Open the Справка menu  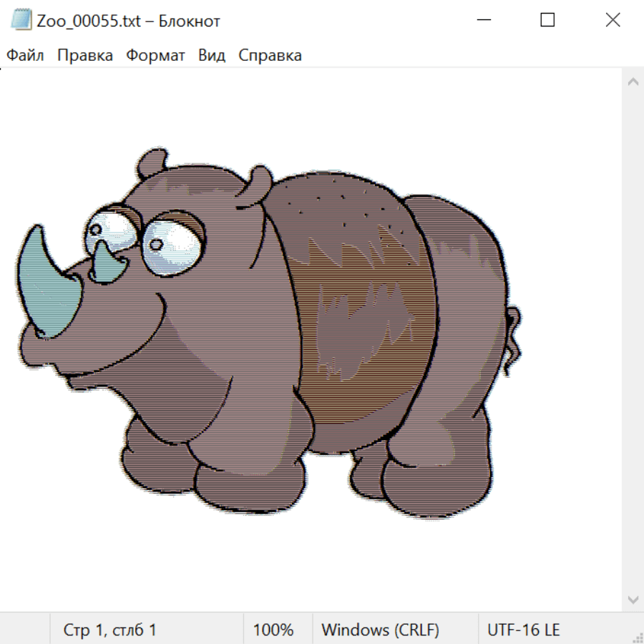pyautogui.click(x=270, y=56)
